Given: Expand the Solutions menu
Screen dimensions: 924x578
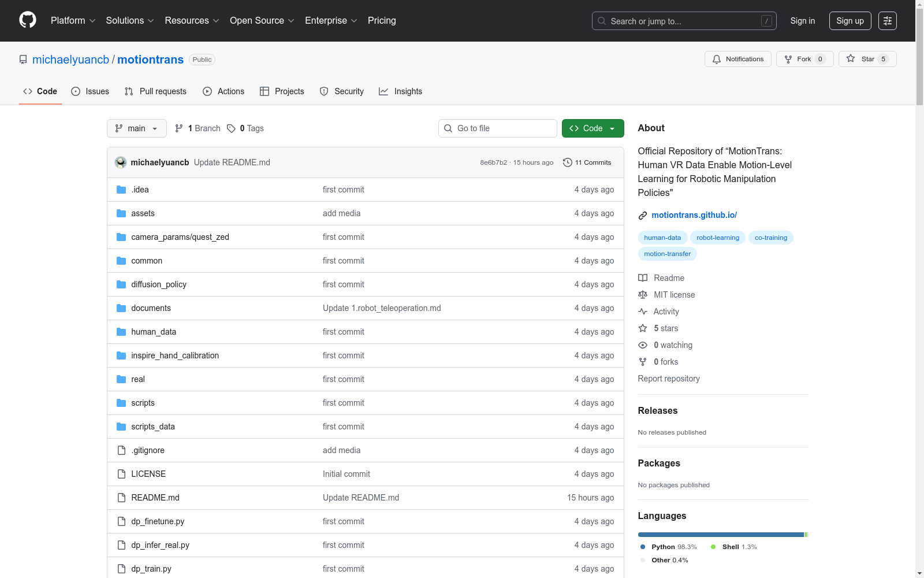Looking at the screenshot, I should pos(130,20).
